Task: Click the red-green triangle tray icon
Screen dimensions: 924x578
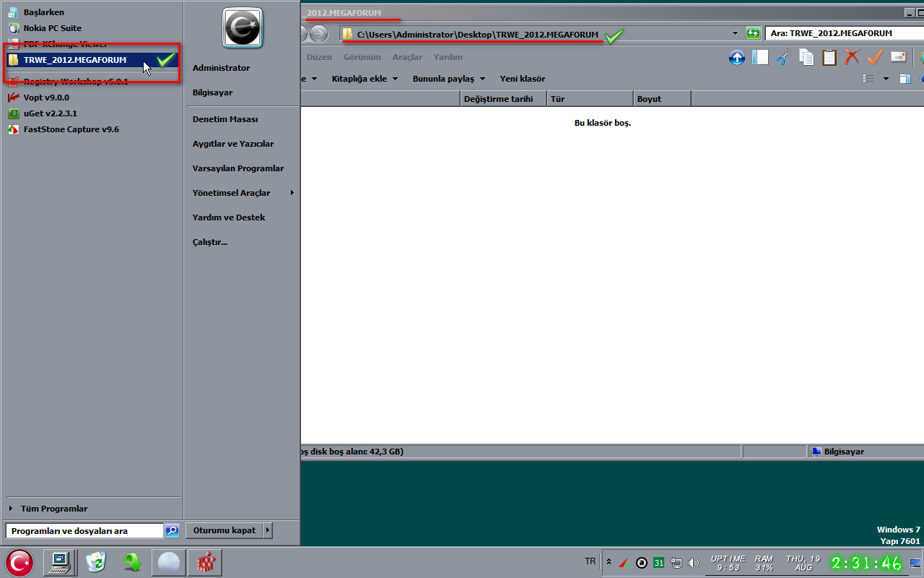Action: (x=623, y=562)
